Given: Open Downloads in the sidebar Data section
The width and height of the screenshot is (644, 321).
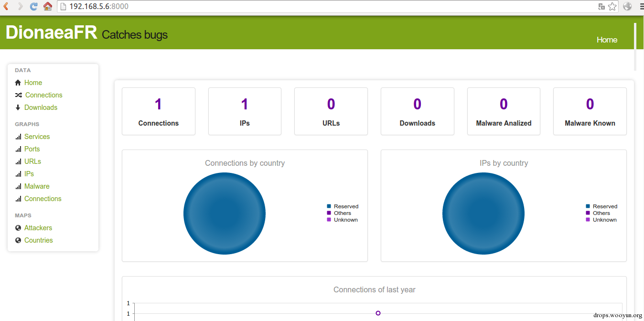Looking at the screenshot, I should (41, 107).
